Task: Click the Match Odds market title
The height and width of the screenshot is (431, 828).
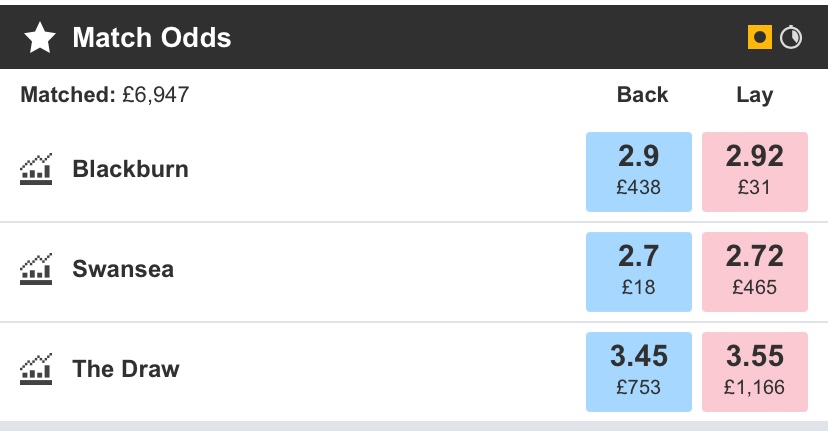Action: pos(152,38)
